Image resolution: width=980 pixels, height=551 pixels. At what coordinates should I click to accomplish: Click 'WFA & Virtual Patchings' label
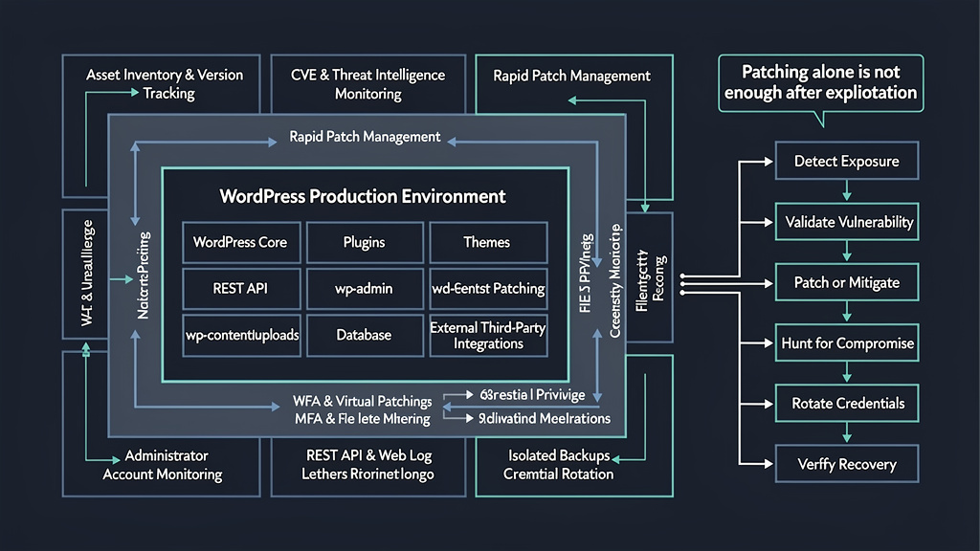pos(363,401)
